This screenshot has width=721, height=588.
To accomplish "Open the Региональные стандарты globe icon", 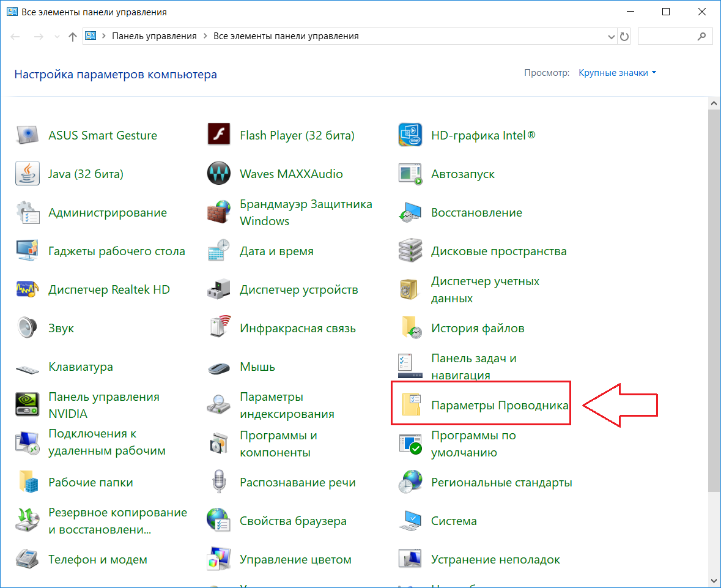I will point(410,482).
